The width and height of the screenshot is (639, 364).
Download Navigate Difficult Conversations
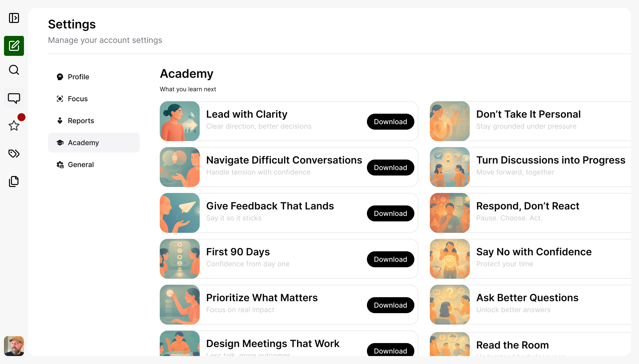pyautogui.click(x=390, y=168)
